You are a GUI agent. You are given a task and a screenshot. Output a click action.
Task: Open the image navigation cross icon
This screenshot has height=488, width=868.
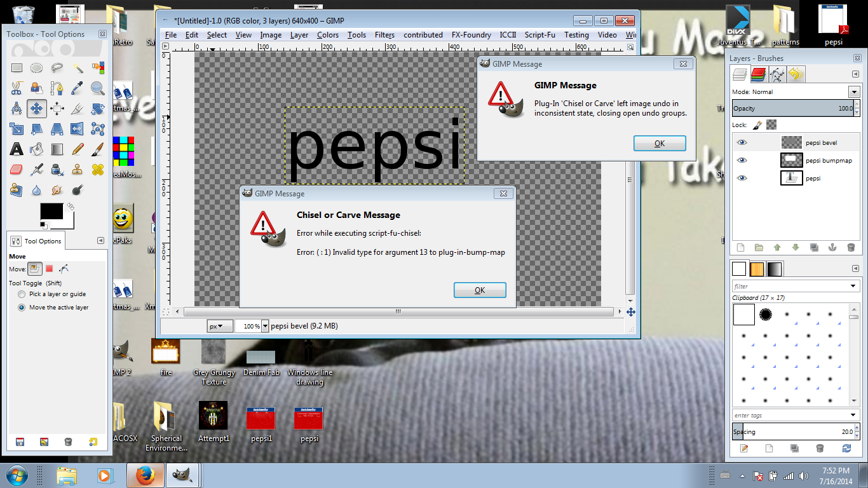coord(631,312)
